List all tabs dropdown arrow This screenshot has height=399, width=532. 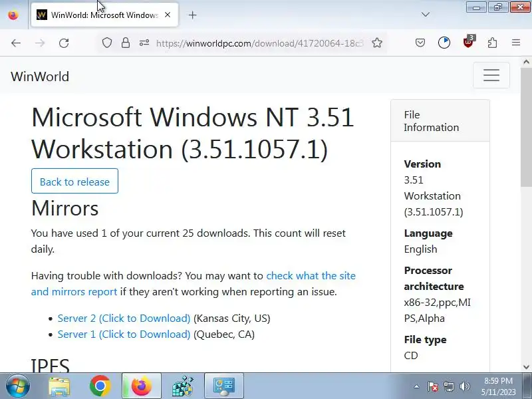pyautogui.click(x=426, y=15)
